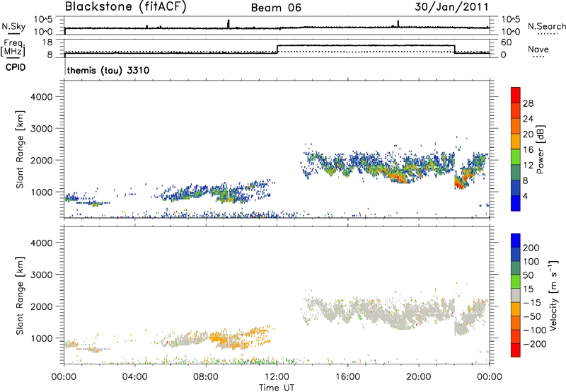The height and width of the screenshot is (392, 566).
Task: Click the '4000' tick of the power panel
Action: (42, 97)
